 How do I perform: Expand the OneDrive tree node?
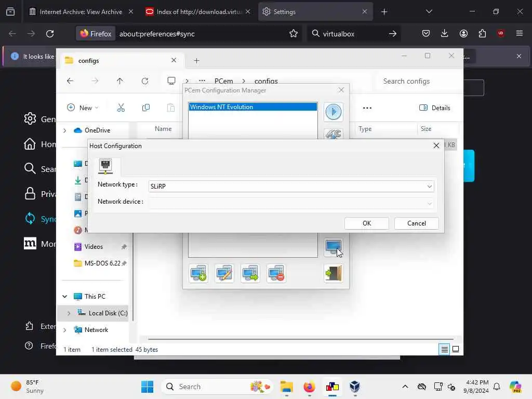tap(64, 130)
